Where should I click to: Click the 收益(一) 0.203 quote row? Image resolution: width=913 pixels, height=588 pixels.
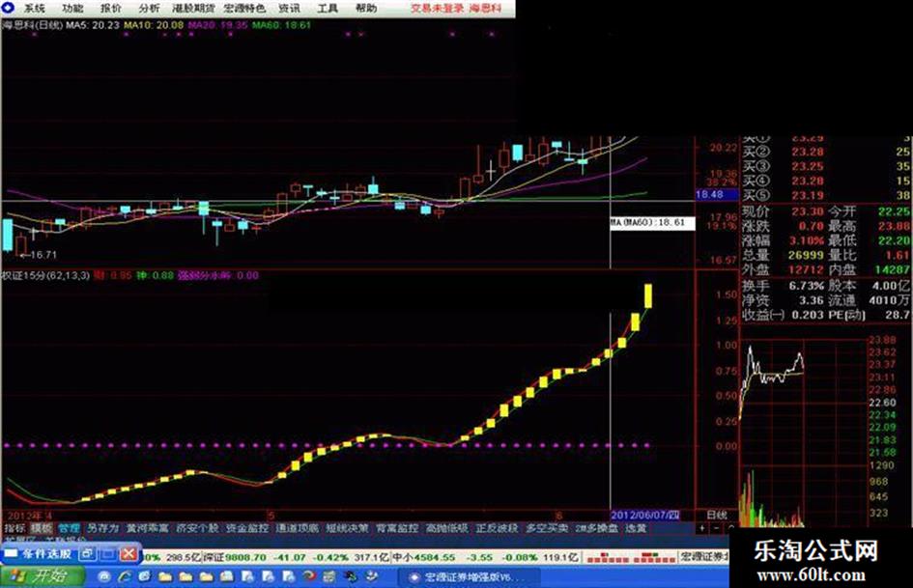pyautogui.click(x=783, y=315)
